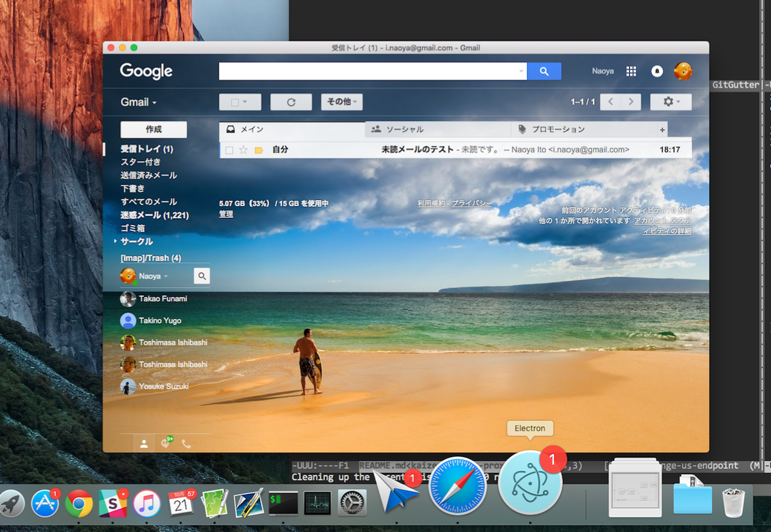Open Sparrow mail app in Dock

(397, 490)
